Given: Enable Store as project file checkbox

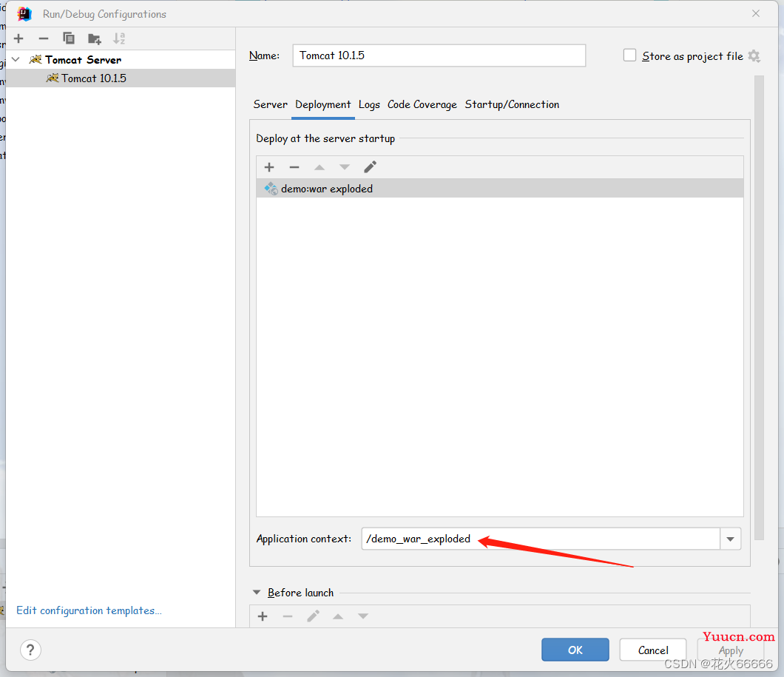Looking at the screenshot, I should click(x=629, y=55).
